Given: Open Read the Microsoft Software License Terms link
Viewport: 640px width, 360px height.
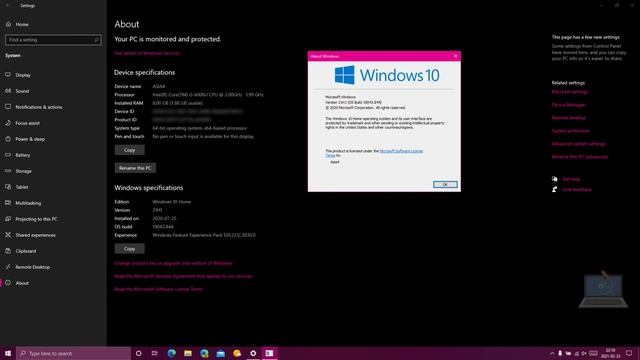Looking at the screenshot, I should (x=158, y=289).
